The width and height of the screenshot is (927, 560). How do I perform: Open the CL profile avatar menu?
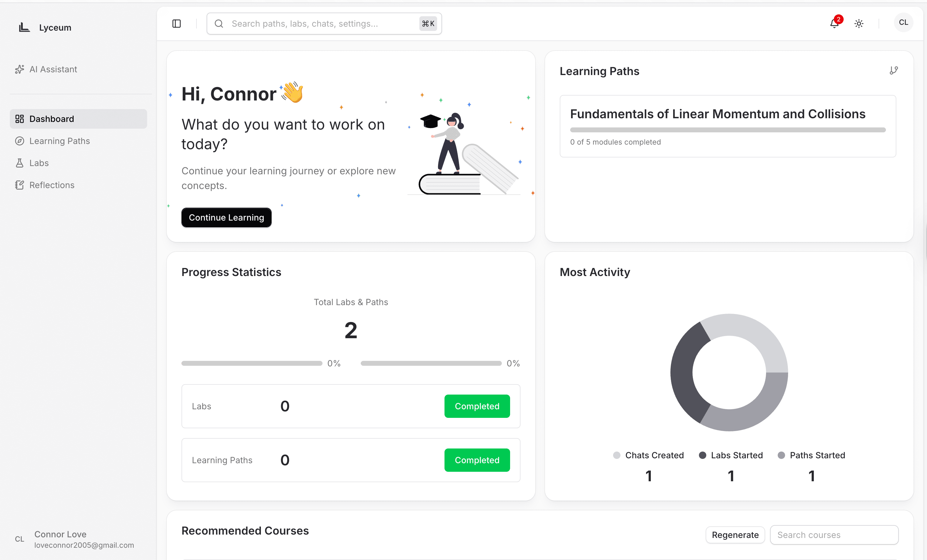click(x=903, y=23)
